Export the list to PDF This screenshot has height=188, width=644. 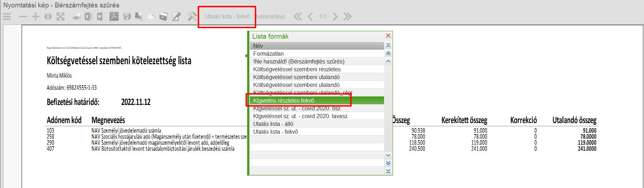114,16
